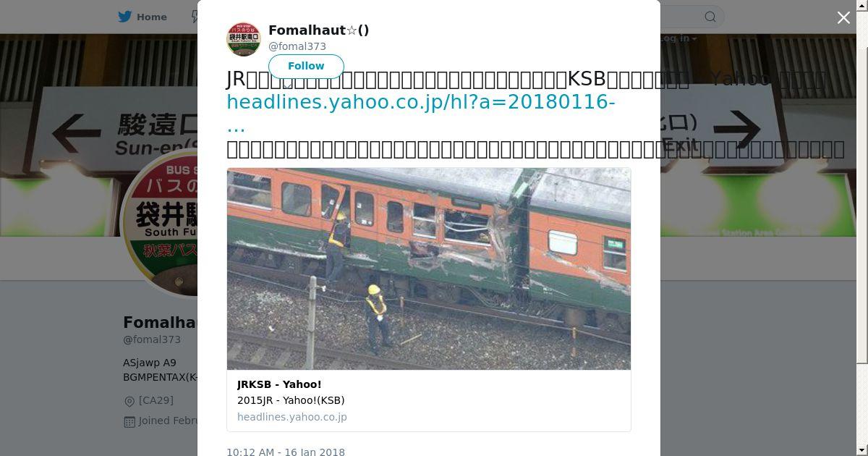Open Fomalhaut display name in tweet
The width and height of the screenshot is (868, 456).
[319, 30]
